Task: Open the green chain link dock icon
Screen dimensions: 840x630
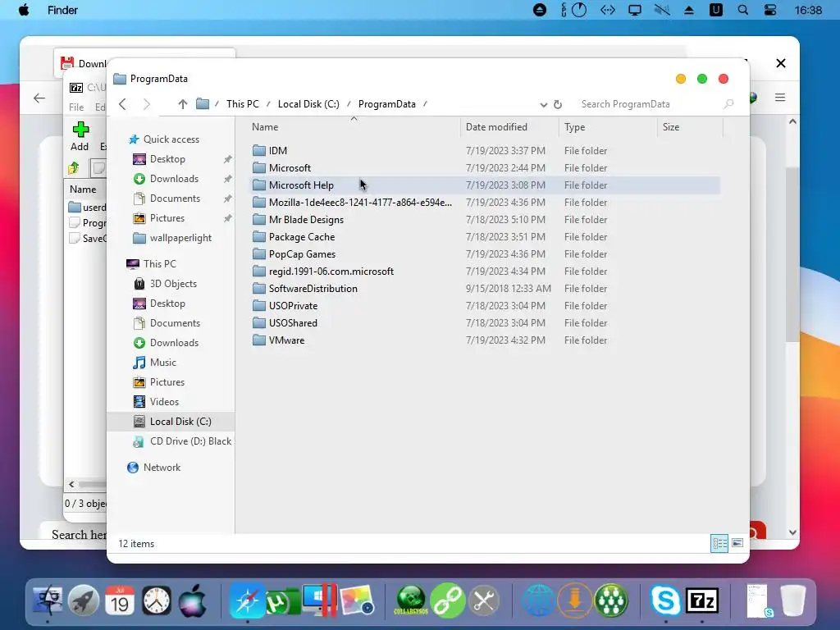Action: point(448,600)
